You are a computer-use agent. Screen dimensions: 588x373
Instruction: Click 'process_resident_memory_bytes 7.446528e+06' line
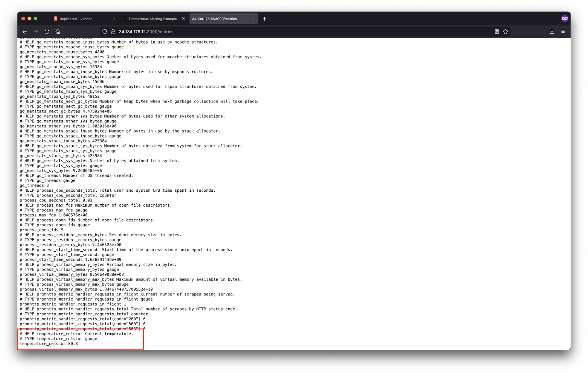click(71, 245)
